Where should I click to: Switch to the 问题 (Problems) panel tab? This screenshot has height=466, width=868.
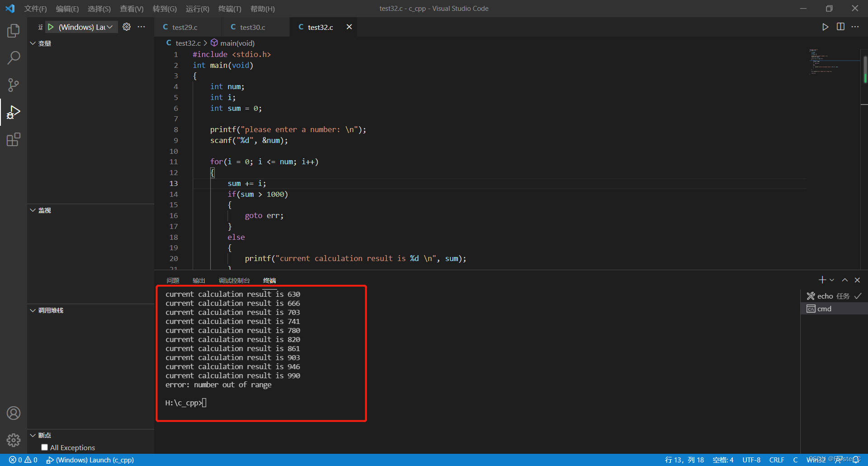173,281
